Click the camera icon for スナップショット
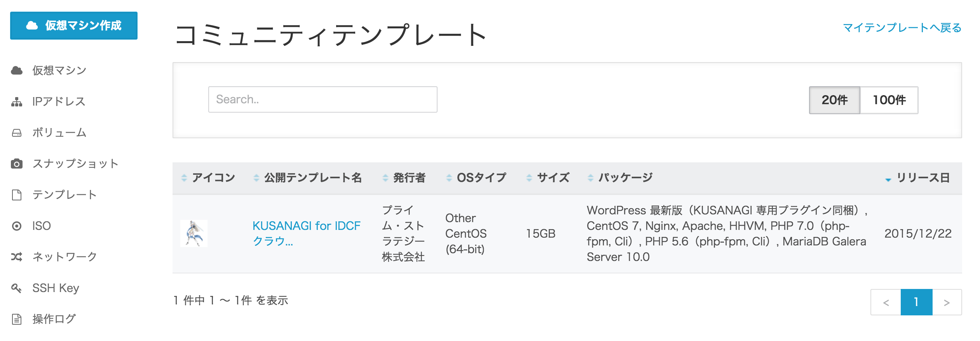980x341 pixels. (x=17, y=164)
